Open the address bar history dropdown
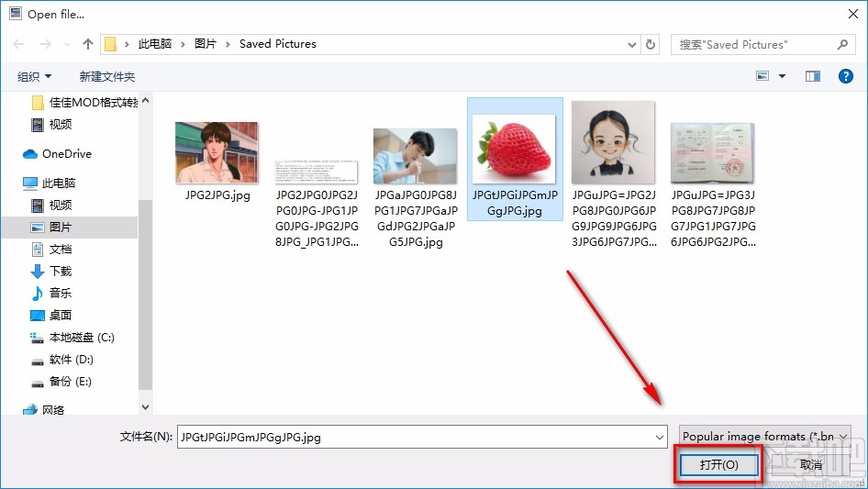 tap(631, 45)
